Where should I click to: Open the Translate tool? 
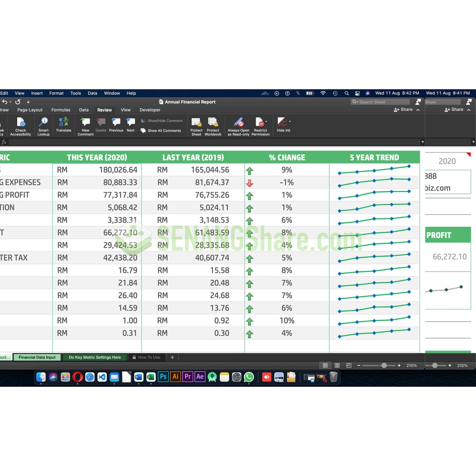tap(63, 125)
